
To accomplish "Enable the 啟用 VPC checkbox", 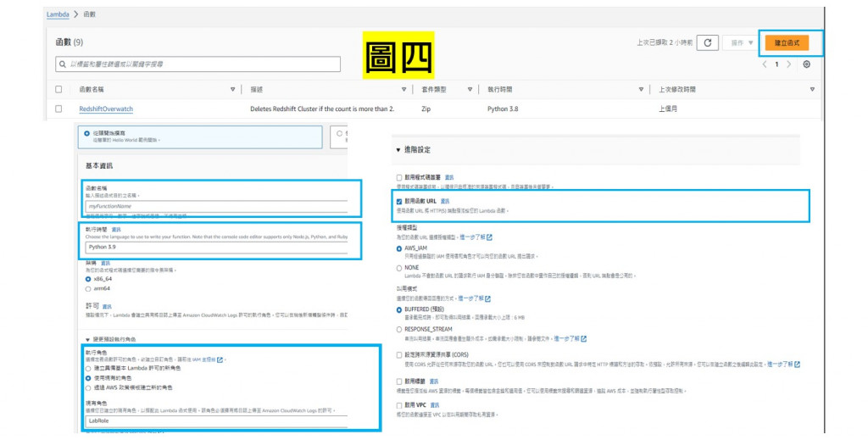I will tap(399, 405).
